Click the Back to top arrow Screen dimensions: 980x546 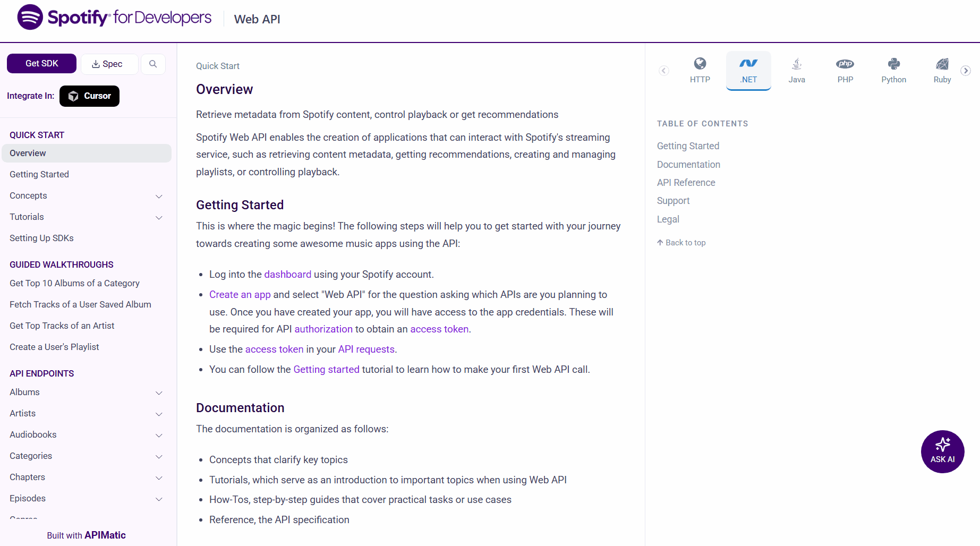[x=681, y=242]
